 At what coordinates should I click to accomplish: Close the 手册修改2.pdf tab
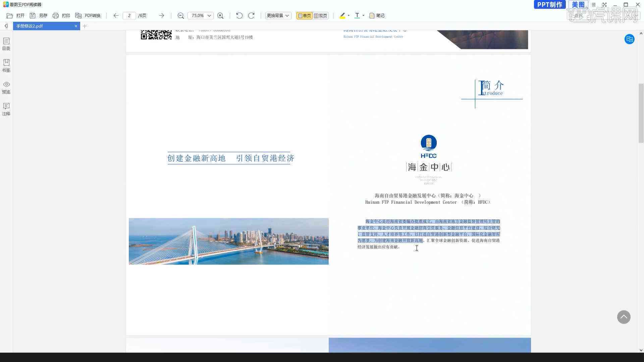click(x=76, y=26)
